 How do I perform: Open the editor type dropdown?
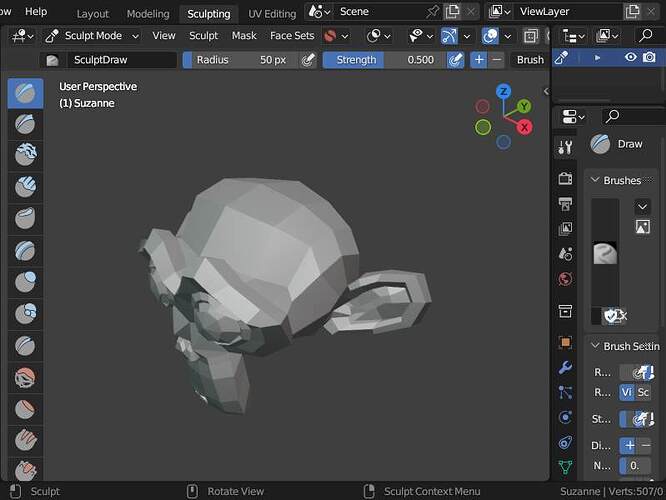click(23, 36)
